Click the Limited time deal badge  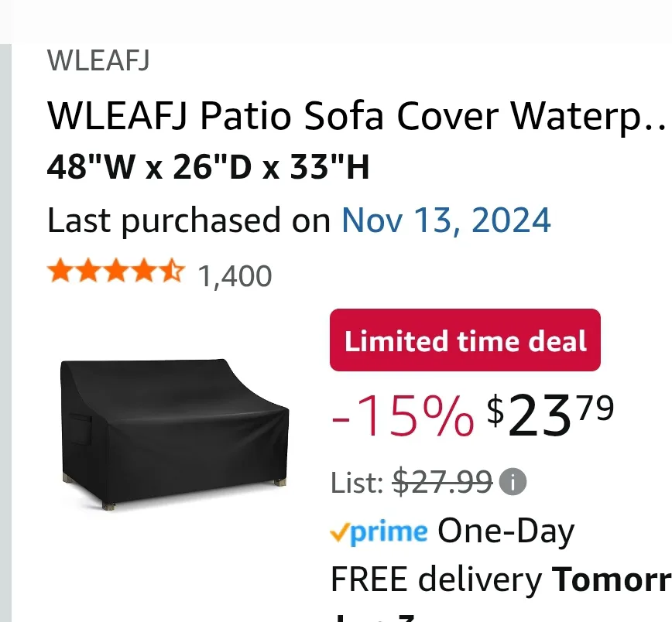465,340
